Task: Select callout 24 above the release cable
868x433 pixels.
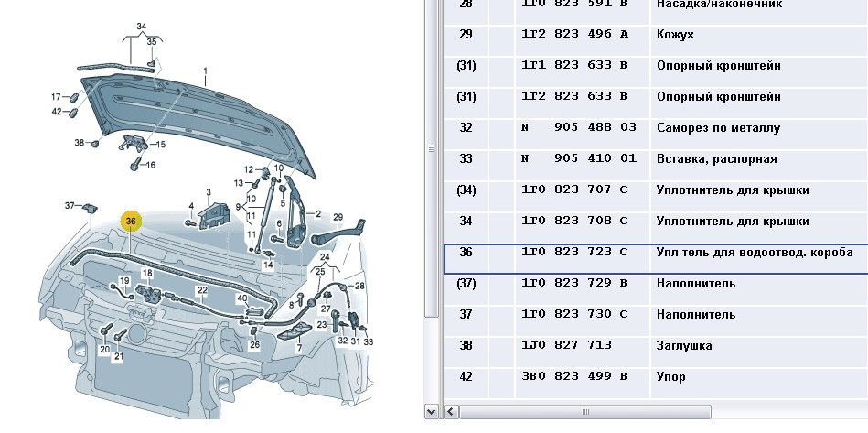Action: pos(325,257)
